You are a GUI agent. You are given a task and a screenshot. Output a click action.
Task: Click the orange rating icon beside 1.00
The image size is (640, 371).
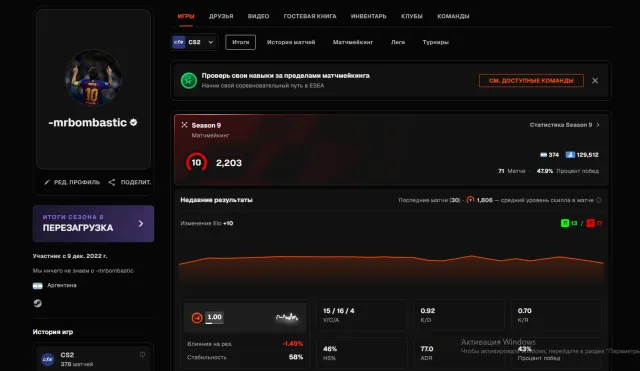pos(197,318)
